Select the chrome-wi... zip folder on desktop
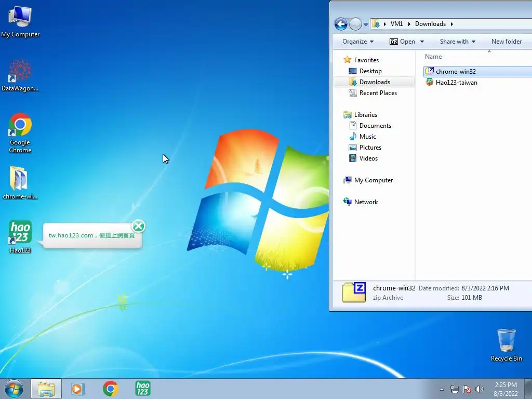The height and width of the screenshot is (399, 532). coord(19,182)
